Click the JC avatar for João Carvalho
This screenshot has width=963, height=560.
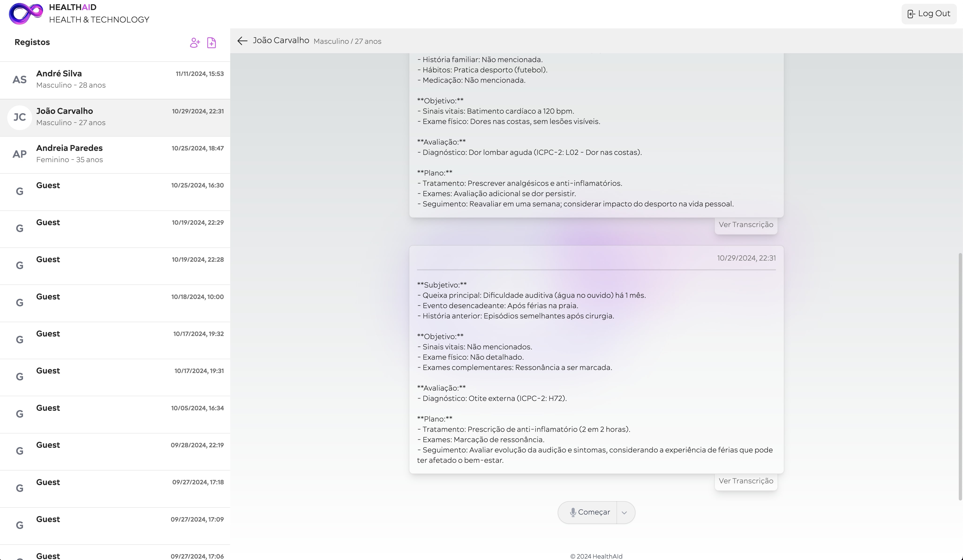(19, 117)
